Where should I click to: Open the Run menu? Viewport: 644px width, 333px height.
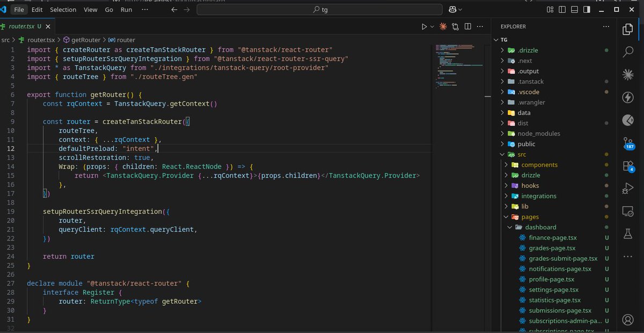(126, 10)
